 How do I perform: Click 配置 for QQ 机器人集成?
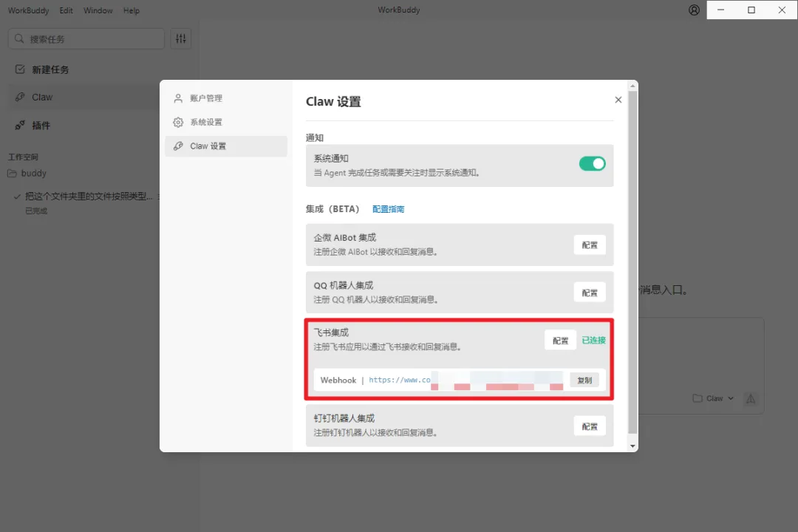[x=590, y=293]
